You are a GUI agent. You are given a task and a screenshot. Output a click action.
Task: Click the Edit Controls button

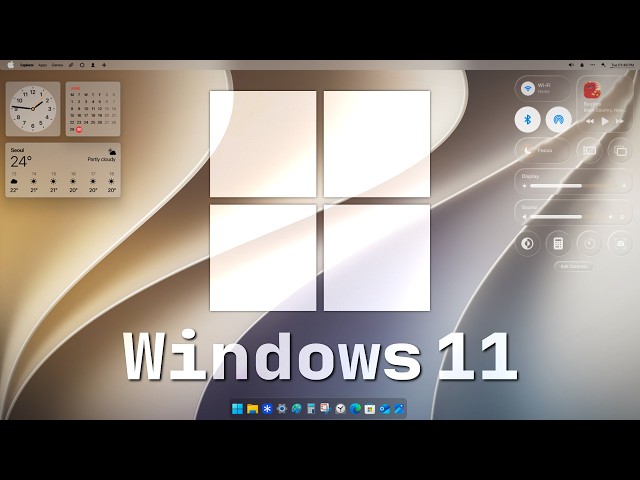click(x=573, y=266)
